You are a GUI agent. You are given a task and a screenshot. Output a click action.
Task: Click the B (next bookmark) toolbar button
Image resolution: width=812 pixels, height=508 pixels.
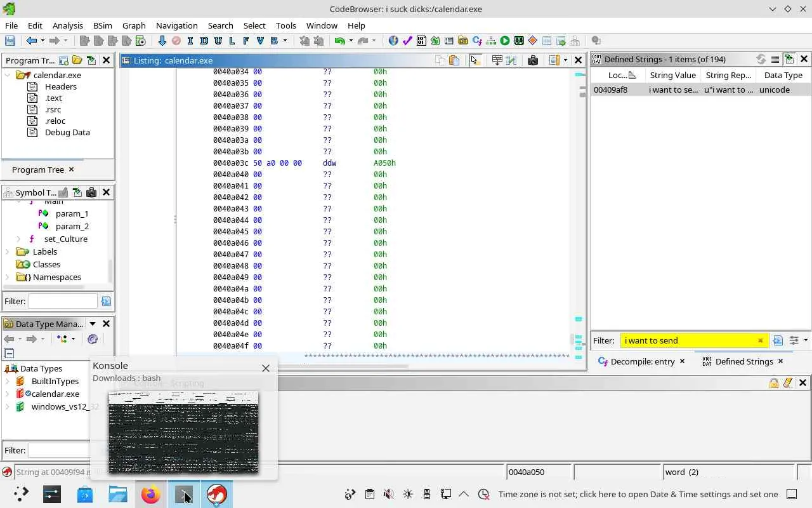[274, 41]
